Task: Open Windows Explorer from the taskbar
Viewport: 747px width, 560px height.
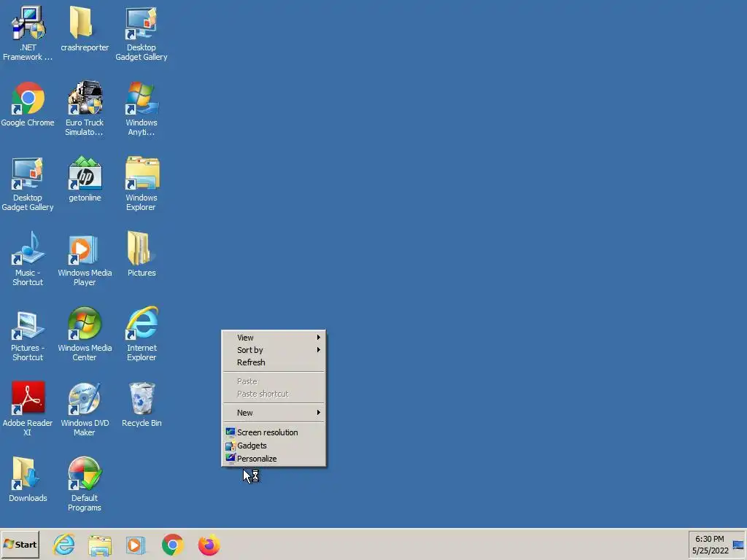Action: pos(99,545)
